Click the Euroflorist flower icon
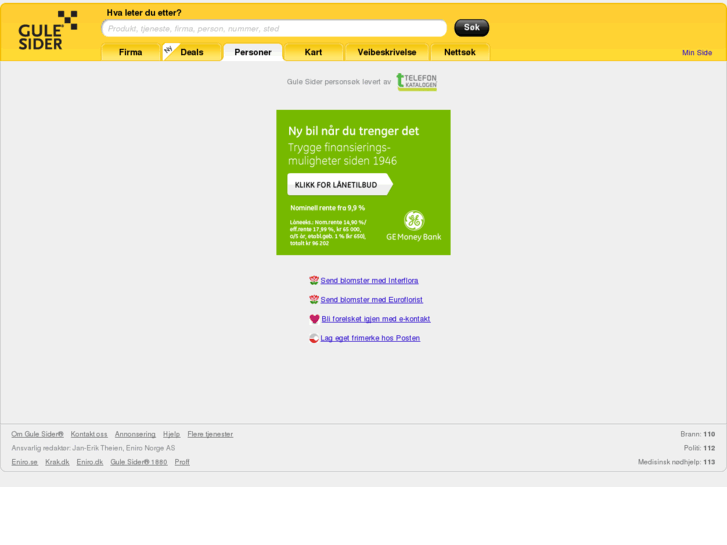The image size is (727, 545). pos(314,300)
